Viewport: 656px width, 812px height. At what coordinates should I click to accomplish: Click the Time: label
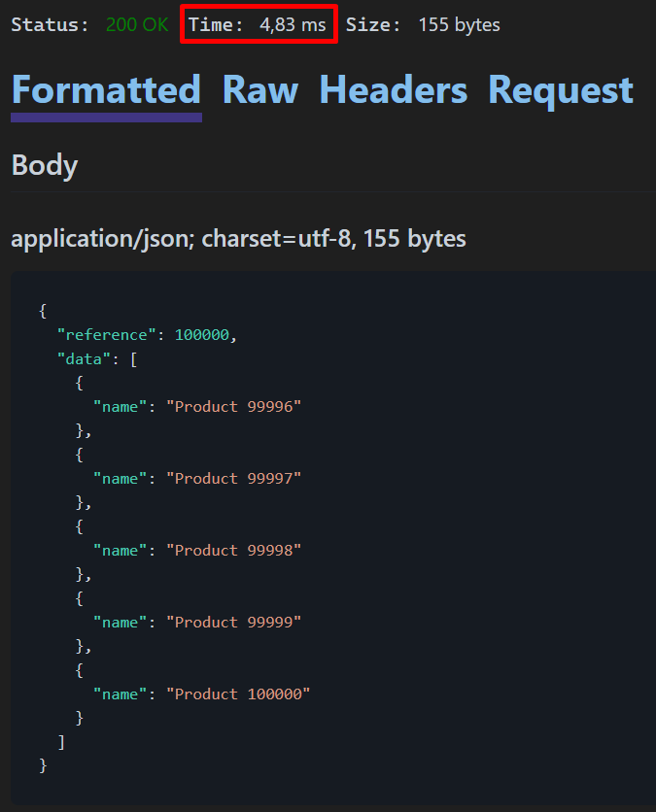[216, 25]
